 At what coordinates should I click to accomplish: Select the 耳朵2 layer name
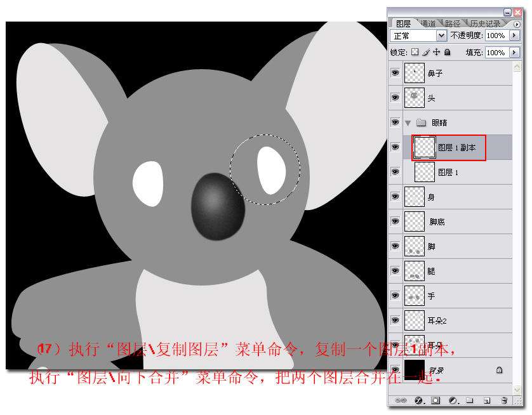(x=437, y=320)
